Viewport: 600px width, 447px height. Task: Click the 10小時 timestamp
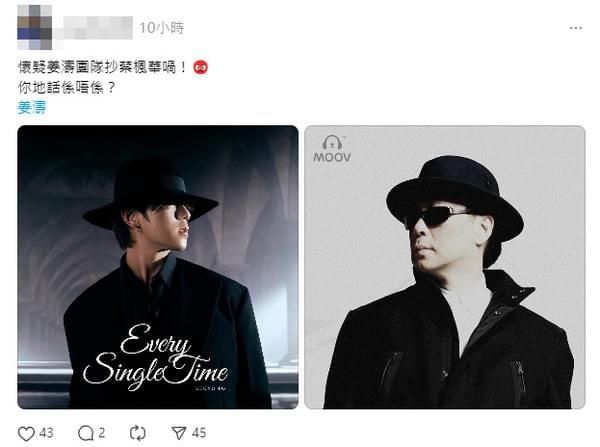[x=161, y=28]
